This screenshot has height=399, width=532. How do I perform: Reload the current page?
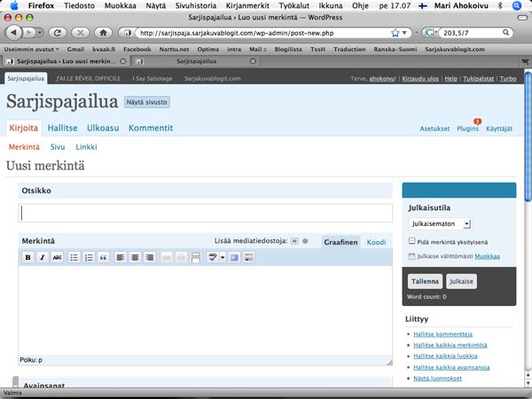coord(58,33)
